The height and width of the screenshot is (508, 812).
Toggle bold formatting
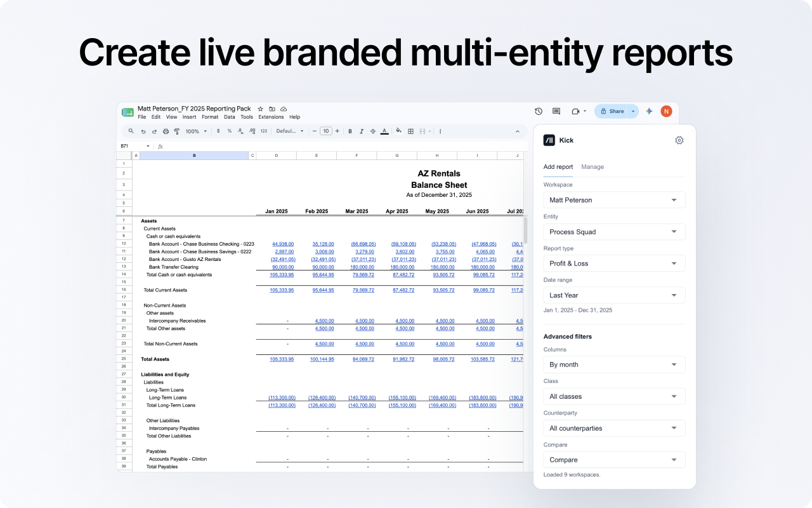(350, 131)
